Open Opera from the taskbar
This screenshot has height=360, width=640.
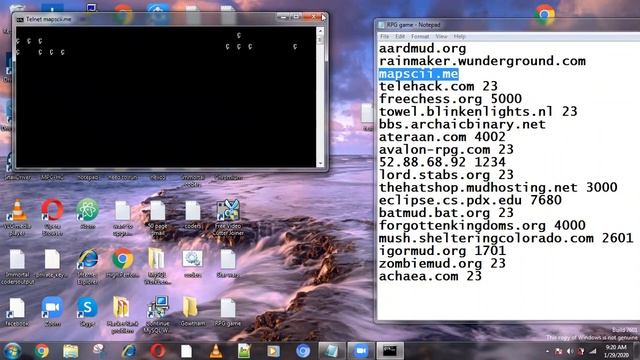(x=158, y=351)
